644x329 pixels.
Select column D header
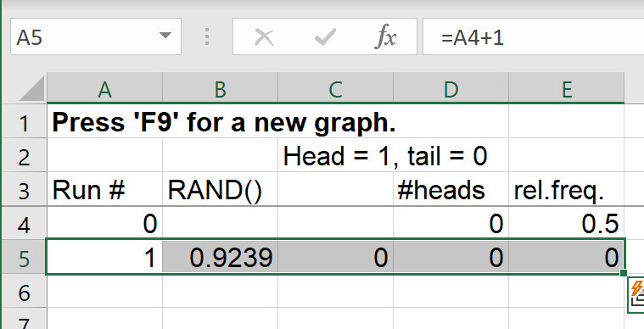[451, 88]
